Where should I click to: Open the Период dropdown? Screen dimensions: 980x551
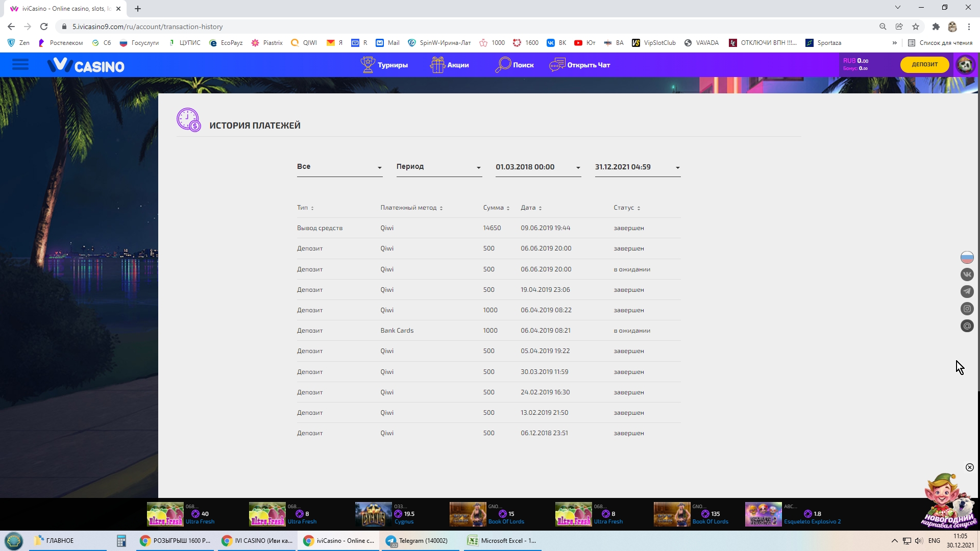pos(438,167)
